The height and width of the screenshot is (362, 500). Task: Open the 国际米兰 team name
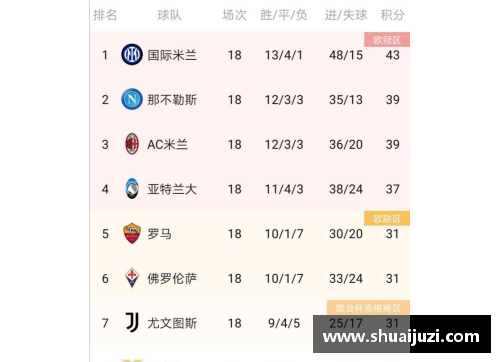(172, 55)
